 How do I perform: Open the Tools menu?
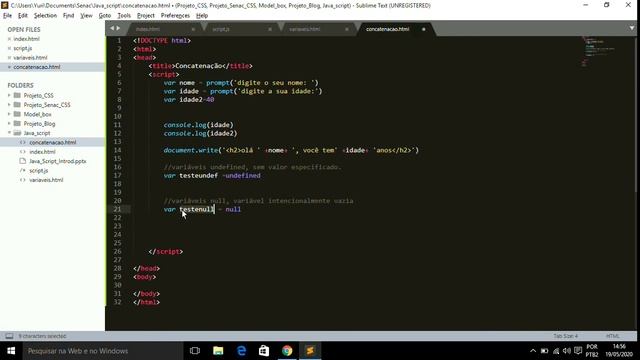tap(124, 16)
